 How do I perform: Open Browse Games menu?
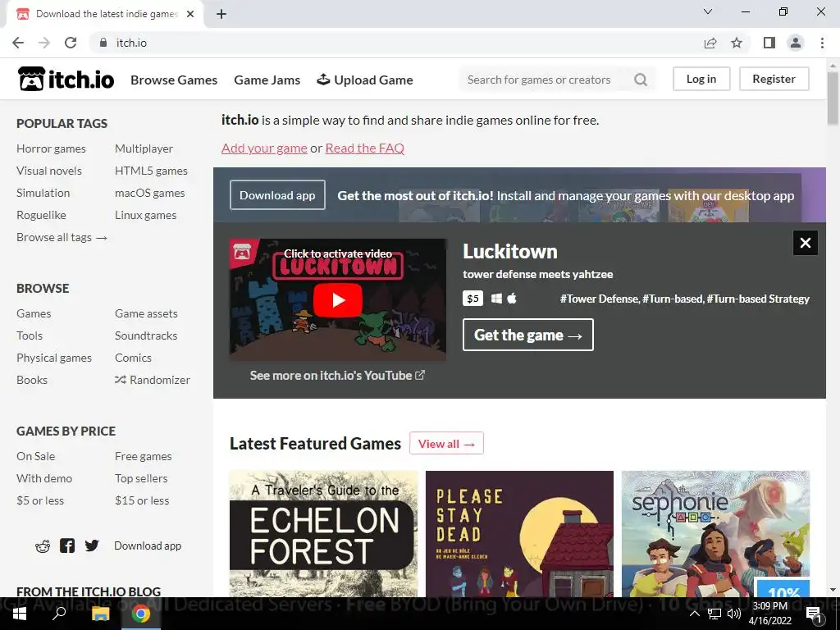pyautogui.click(x=174, y=80)
